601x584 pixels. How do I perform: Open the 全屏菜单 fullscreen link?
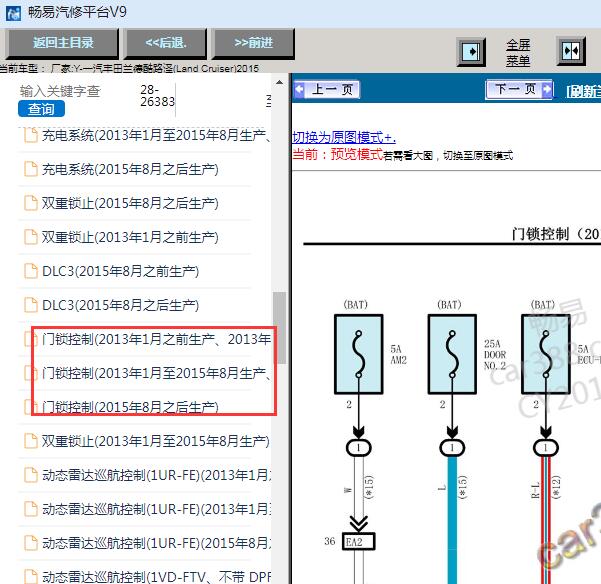coord(518,52)
